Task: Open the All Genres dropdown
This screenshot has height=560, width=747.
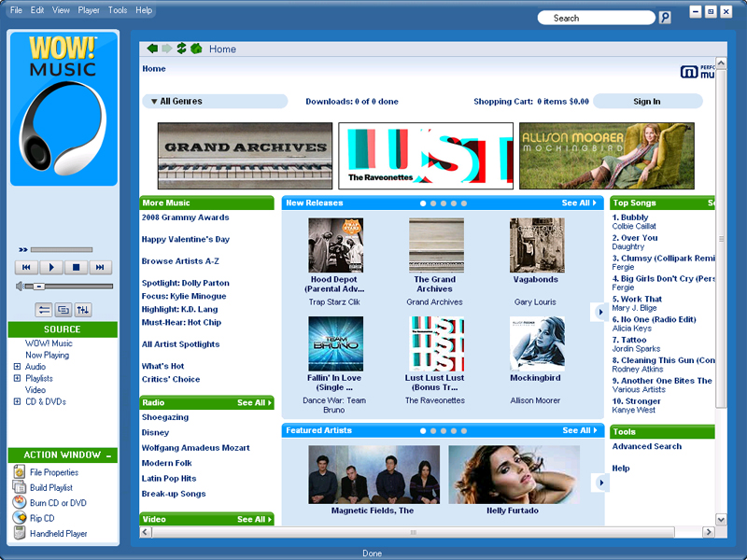Action: 215,102
